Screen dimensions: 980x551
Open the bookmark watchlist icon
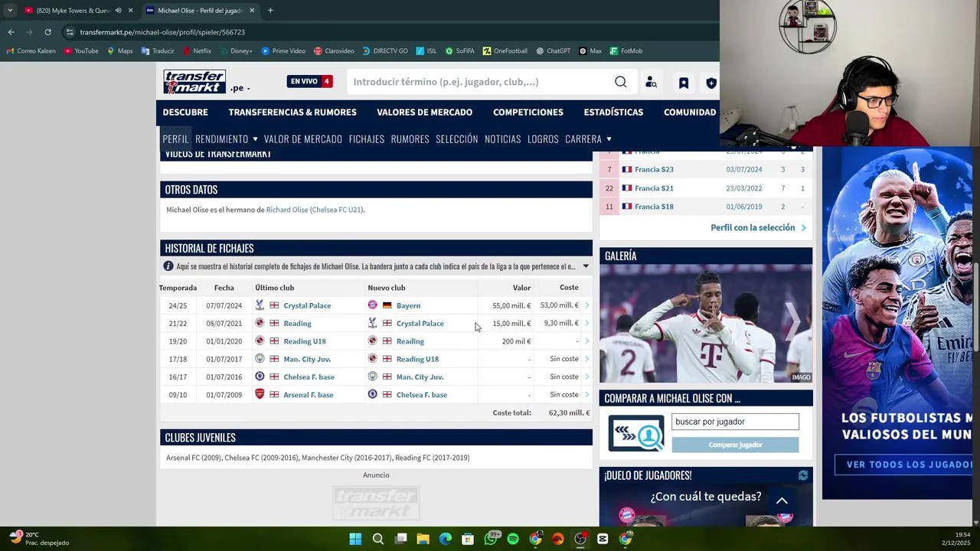684,83
